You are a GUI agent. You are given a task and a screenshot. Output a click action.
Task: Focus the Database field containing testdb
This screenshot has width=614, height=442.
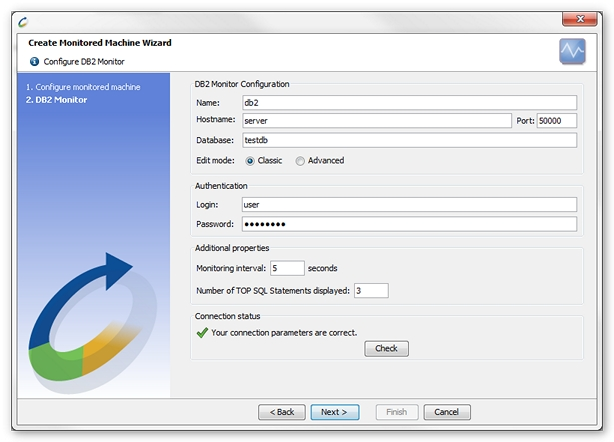pyautogui.click(x=409, y=140)
